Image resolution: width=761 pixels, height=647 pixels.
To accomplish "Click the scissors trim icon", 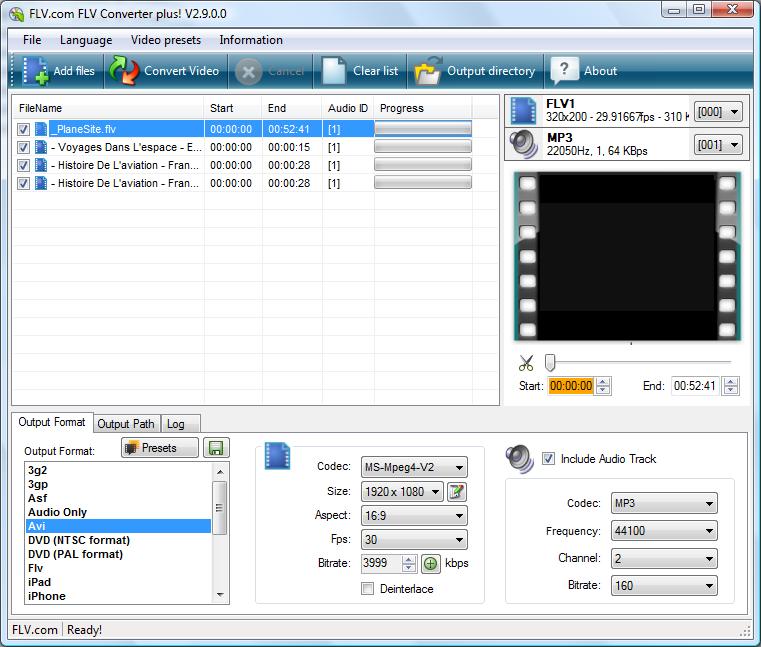I will point(526,363).
